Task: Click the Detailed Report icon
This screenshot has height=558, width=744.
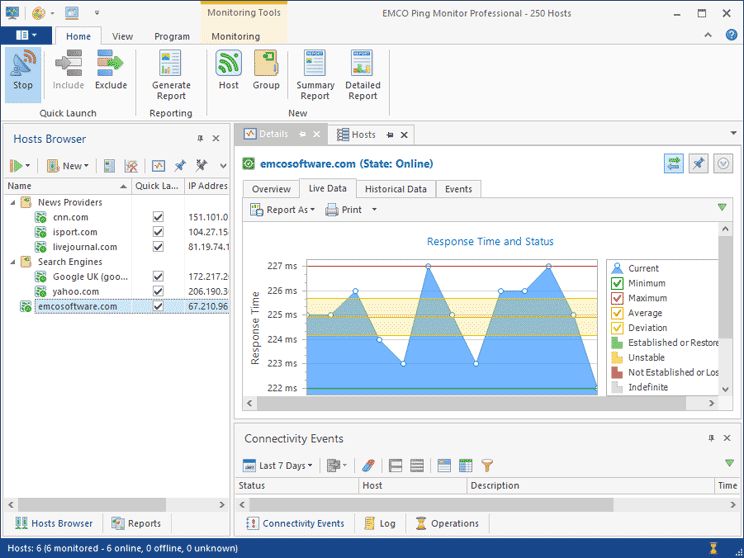Action: coord(362,63)
